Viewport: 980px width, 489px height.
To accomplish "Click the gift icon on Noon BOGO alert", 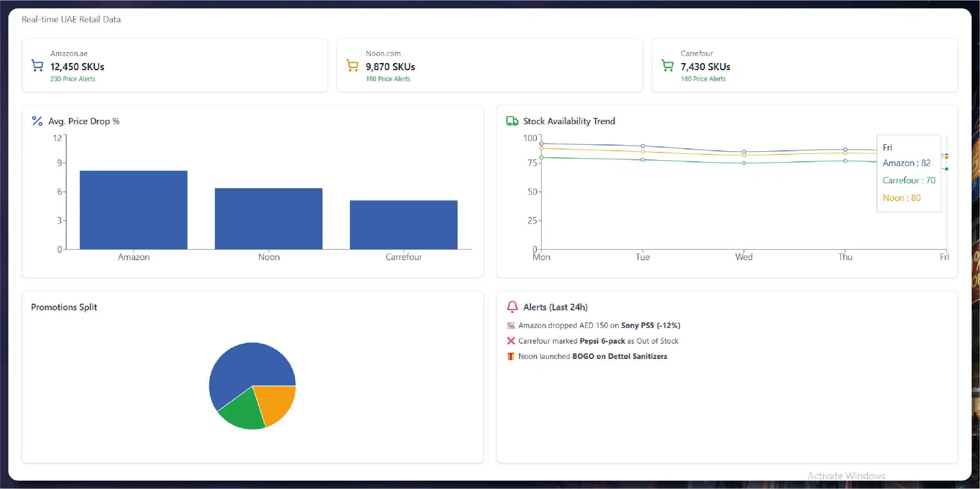I will click(511, 356).
